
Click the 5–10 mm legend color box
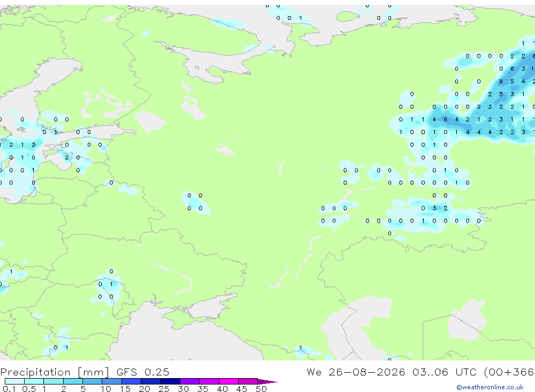coord(92,381)
